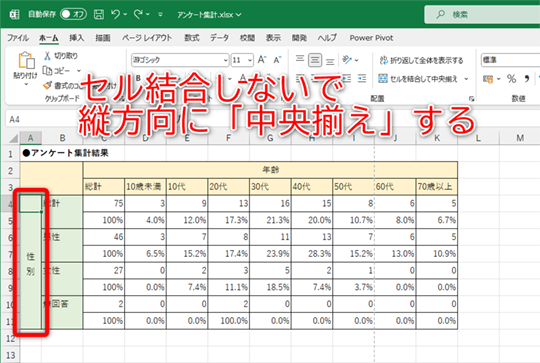Click the Percent style icon
The width and height of the screenshot is (540, 363).
[x=512, y=79]
